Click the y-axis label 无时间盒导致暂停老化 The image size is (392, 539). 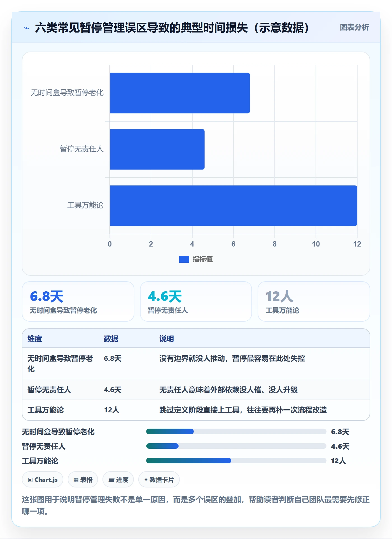tap(67, 93)
